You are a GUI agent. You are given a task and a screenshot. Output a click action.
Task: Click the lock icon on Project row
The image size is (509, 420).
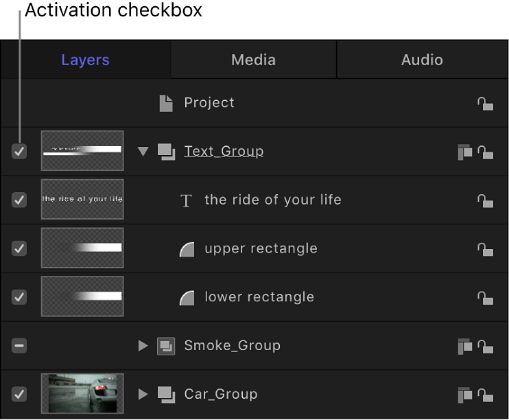coord(485,103)
